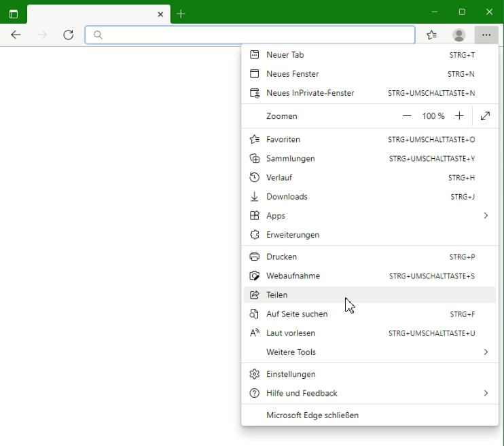
Task: Click the empty active tab
Action: tap(98, 14)
